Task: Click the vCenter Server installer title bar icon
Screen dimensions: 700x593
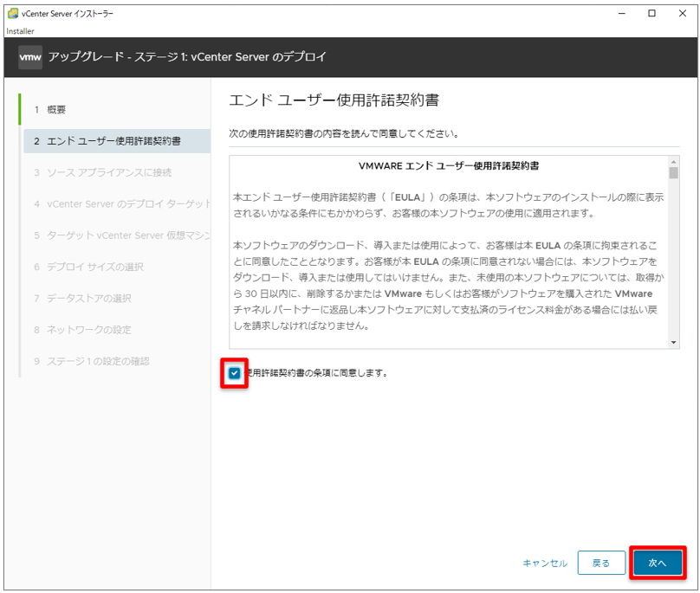Action: pos(13,13)
